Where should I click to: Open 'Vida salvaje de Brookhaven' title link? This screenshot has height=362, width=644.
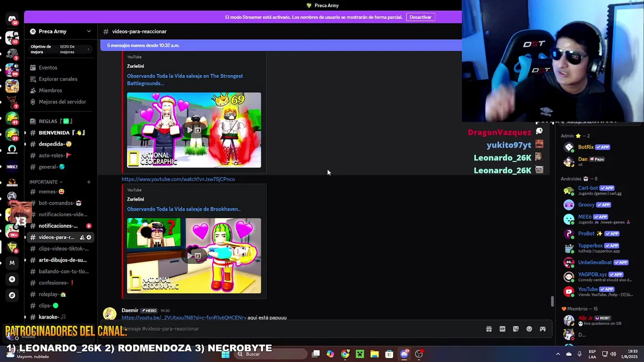point(184,209)
